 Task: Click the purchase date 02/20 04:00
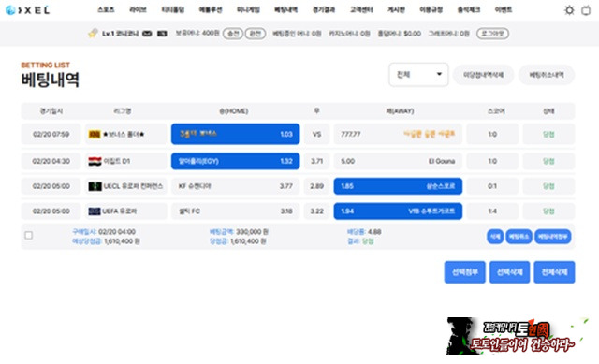(116, 232)
